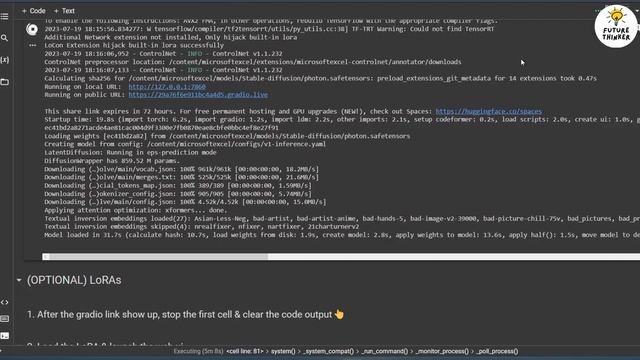Click the 'Running on public URL:' label
This screenshot has height=360, width=640.
[x=83, y=95]
